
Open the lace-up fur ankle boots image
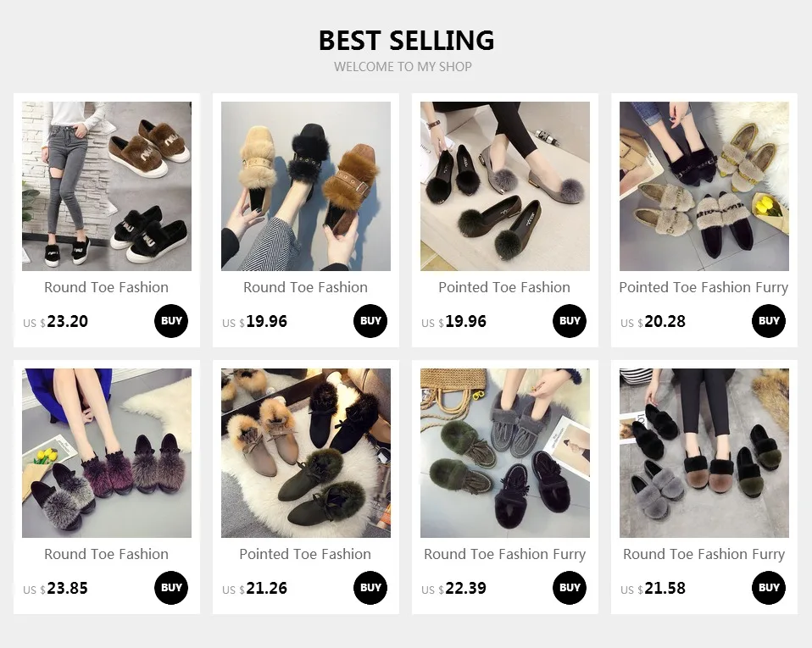pyautogui.click(x=306, y=453)
